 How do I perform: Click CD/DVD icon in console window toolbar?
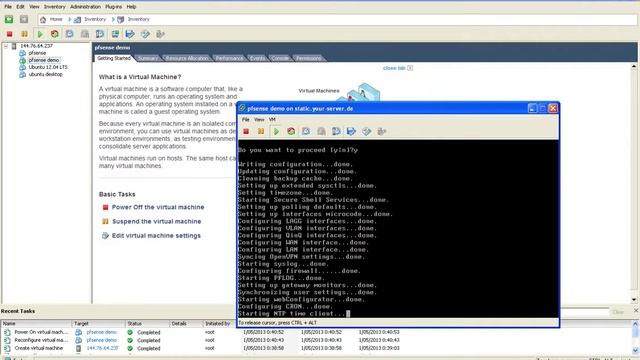[367, 131]
